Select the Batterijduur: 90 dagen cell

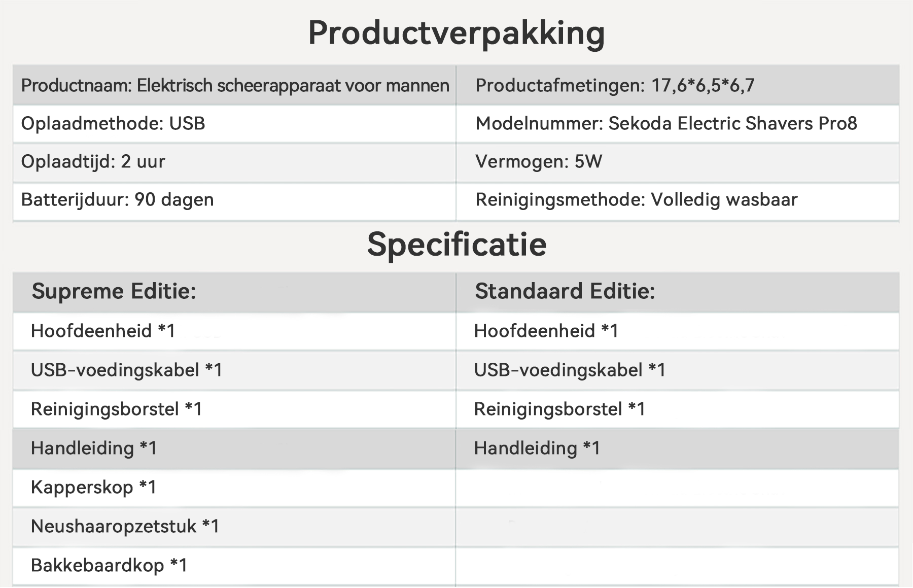click(118, 200)
